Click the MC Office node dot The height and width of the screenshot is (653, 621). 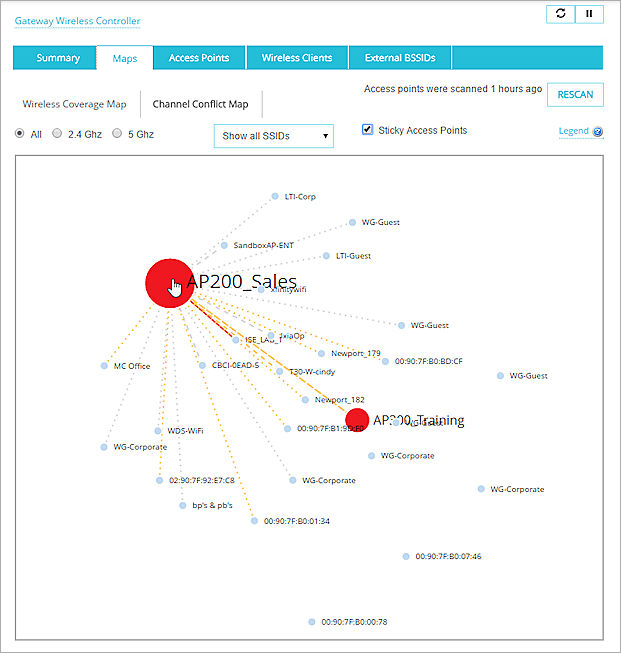pos(104,366)
